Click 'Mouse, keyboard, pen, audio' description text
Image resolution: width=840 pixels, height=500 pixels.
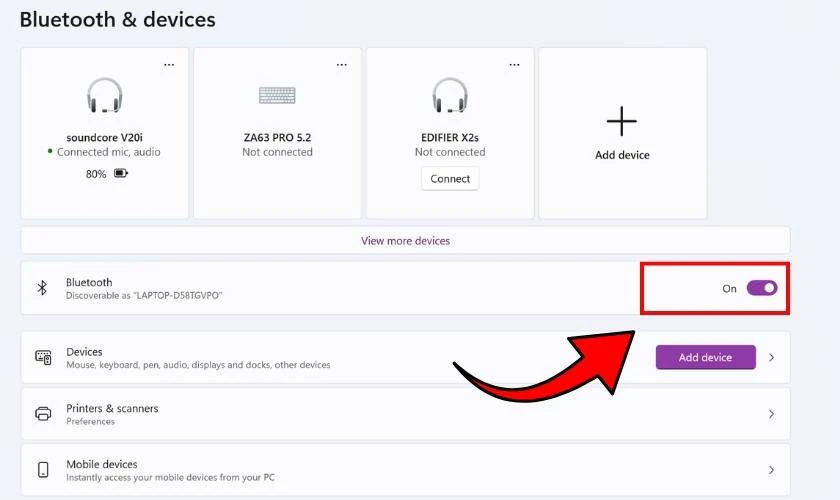(x=198, y=365)
